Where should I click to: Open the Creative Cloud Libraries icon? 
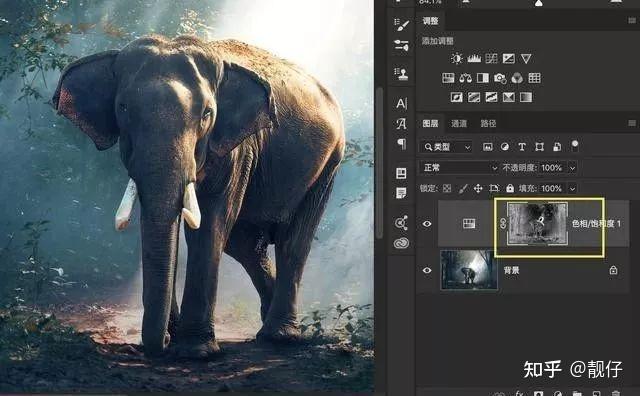tap(401, 243)
